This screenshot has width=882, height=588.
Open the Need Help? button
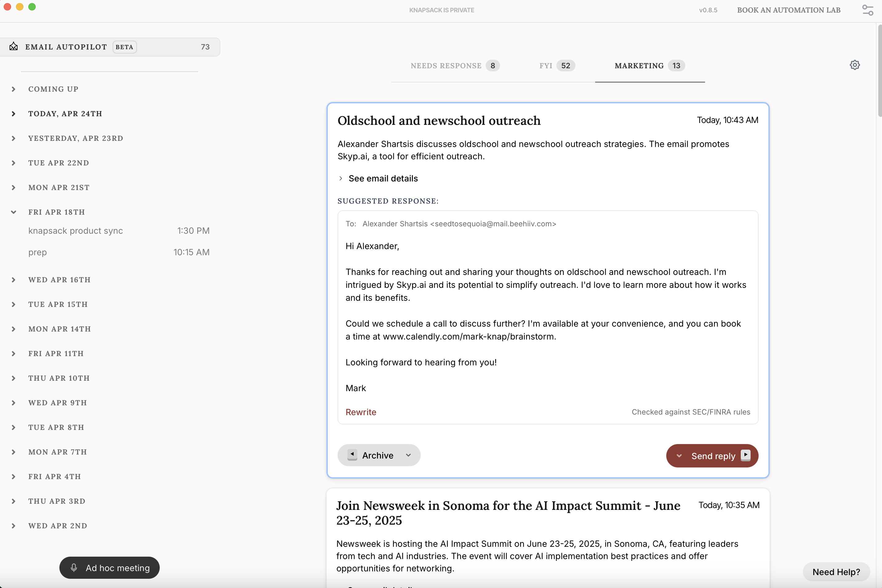click(x=836, y=571)
